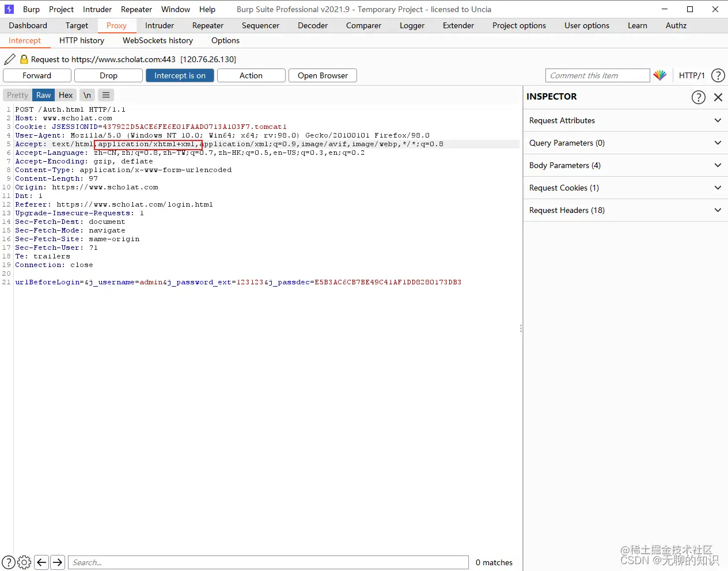728x571 pixels.
Task: Open WebSockets history sub-tab
Action: tap(158, 40)
